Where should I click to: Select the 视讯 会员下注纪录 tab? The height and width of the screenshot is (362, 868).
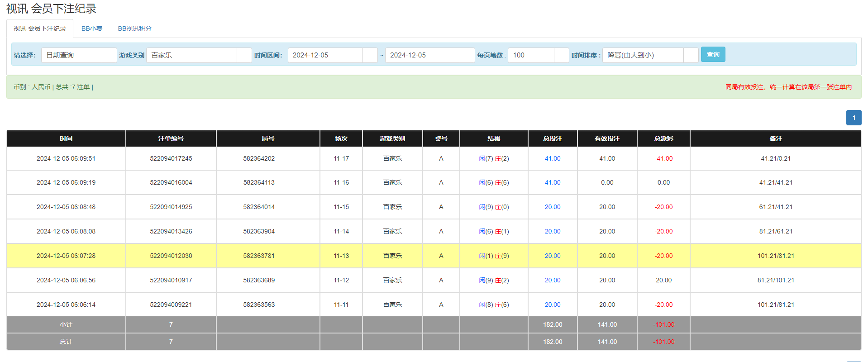coord(40,29)
